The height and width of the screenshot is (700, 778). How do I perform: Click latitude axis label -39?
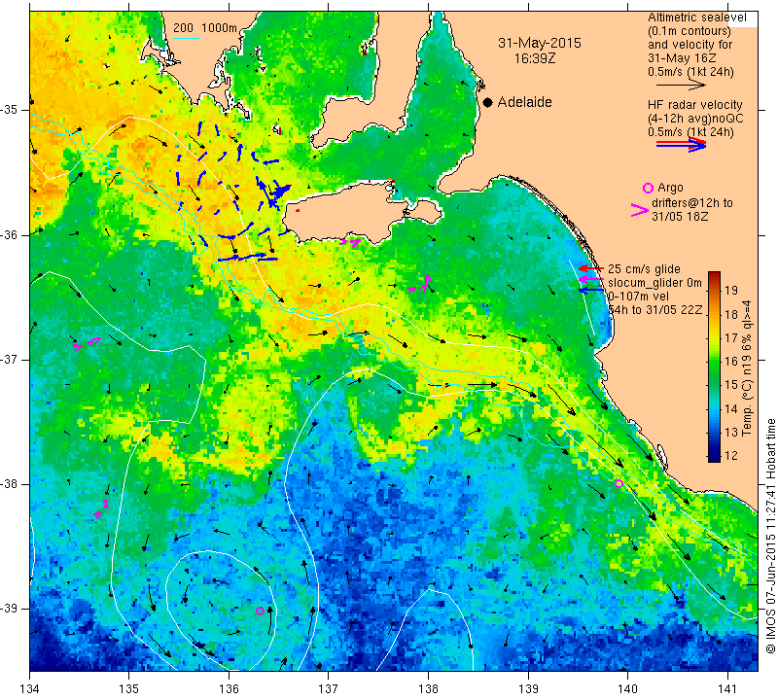[x=11, y=609]
